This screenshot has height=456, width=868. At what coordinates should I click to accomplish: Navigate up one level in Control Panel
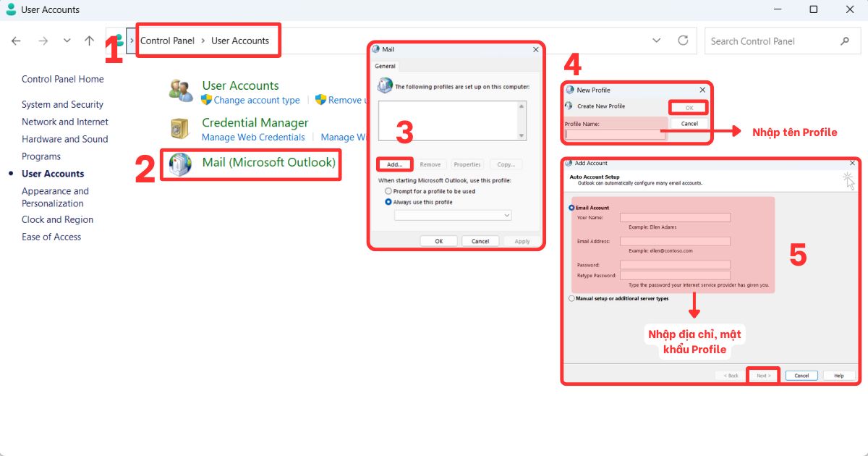click(89, 41)
